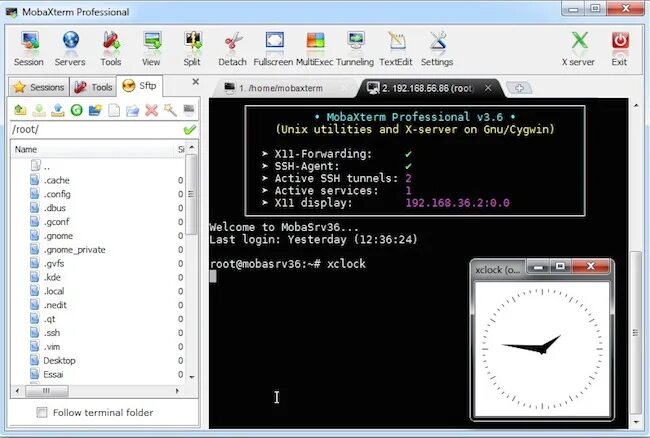Click the xclock analog clock face
The width and height of the screenshot is (650, 438).
[x=542, y=349]
